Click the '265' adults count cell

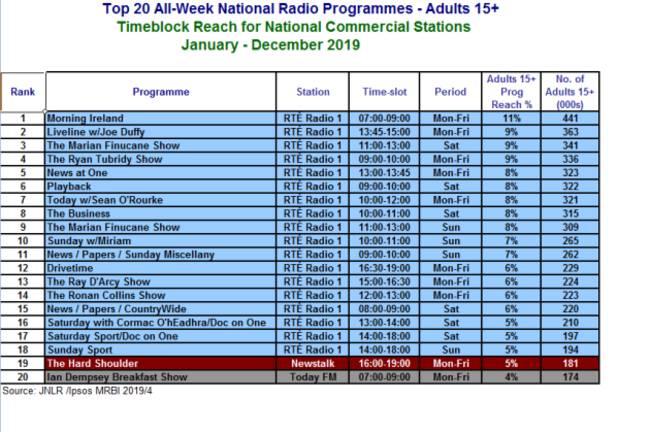tap(570, 241)
